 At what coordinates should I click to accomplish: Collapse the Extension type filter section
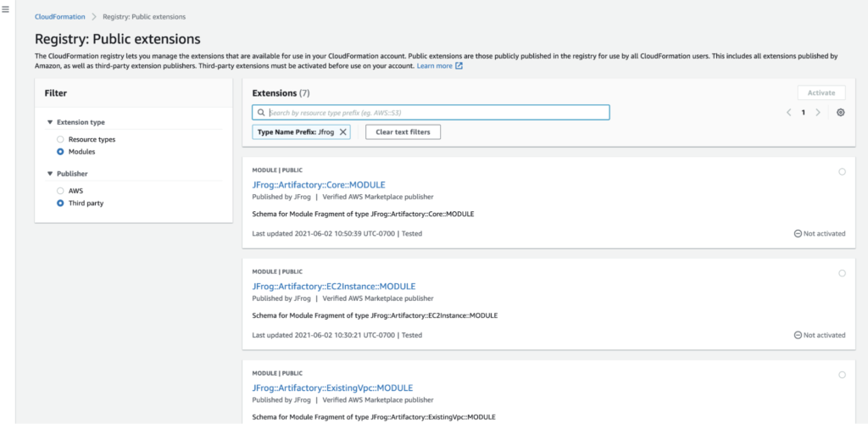pos(50,122)
